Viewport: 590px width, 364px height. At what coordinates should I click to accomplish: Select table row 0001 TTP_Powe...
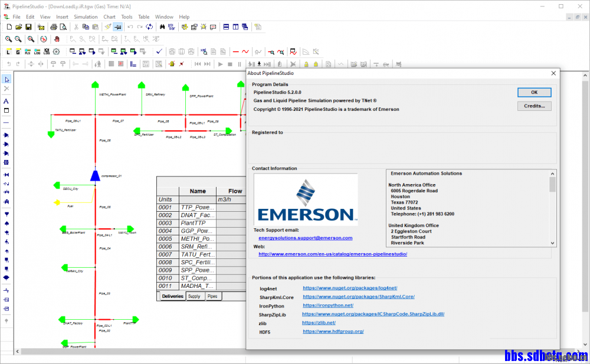(201, 208)
